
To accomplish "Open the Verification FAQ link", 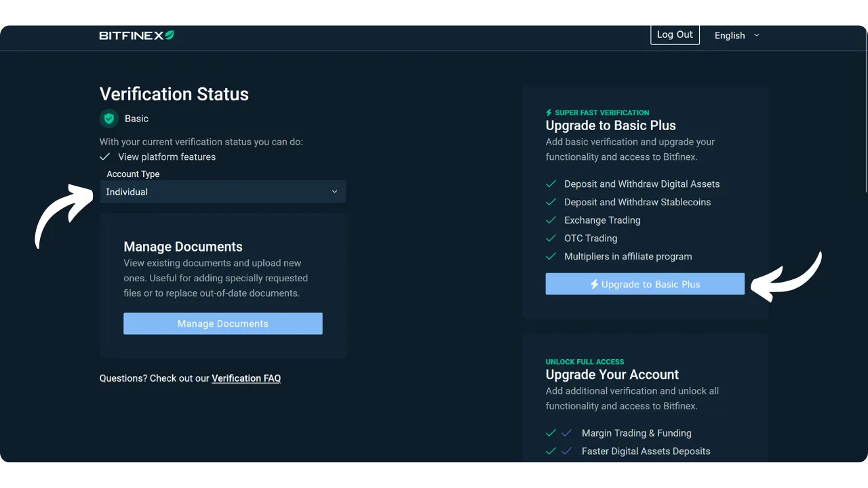I will click(246, 378).
